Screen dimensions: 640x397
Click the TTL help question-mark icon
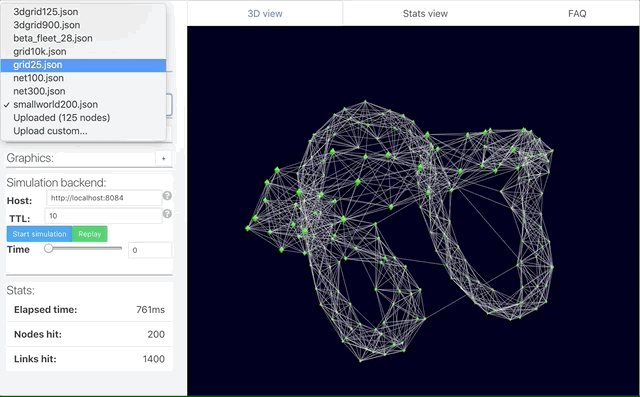point(167,214)
